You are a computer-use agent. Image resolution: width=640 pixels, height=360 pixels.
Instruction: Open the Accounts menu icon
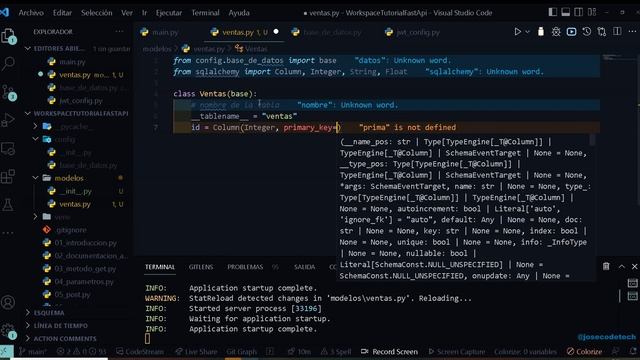click(x=8, y=302)
